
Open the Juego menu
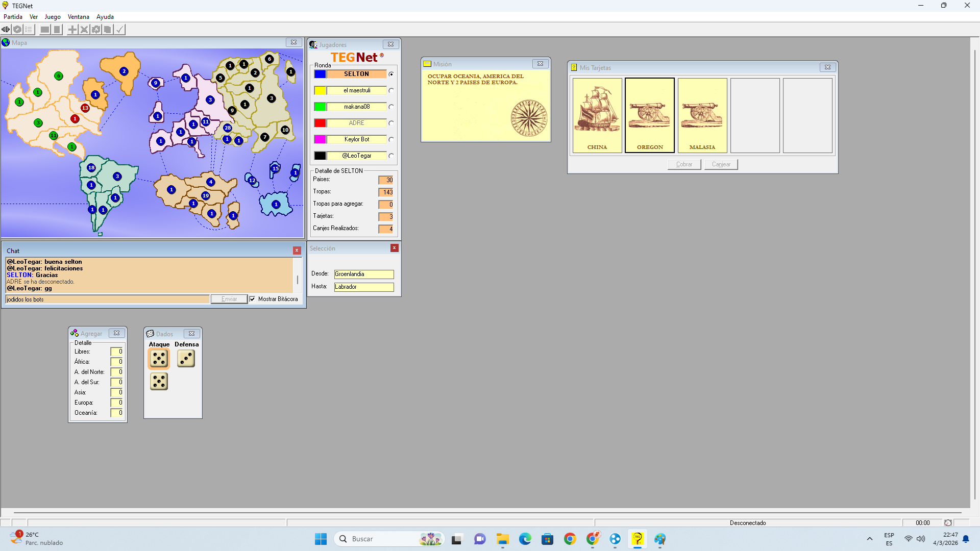point(53,17)
